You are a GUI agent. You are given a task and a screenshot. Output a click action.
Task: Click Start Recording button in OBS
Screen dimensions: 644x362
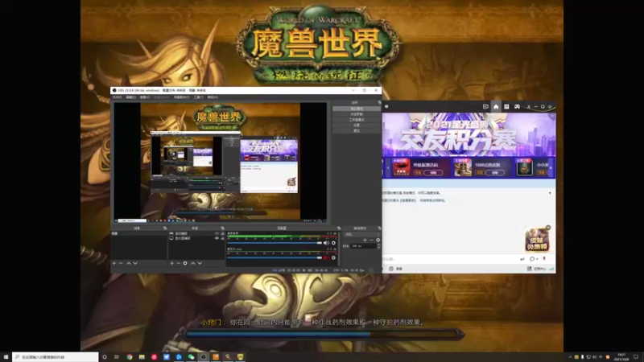click(357, 114)
